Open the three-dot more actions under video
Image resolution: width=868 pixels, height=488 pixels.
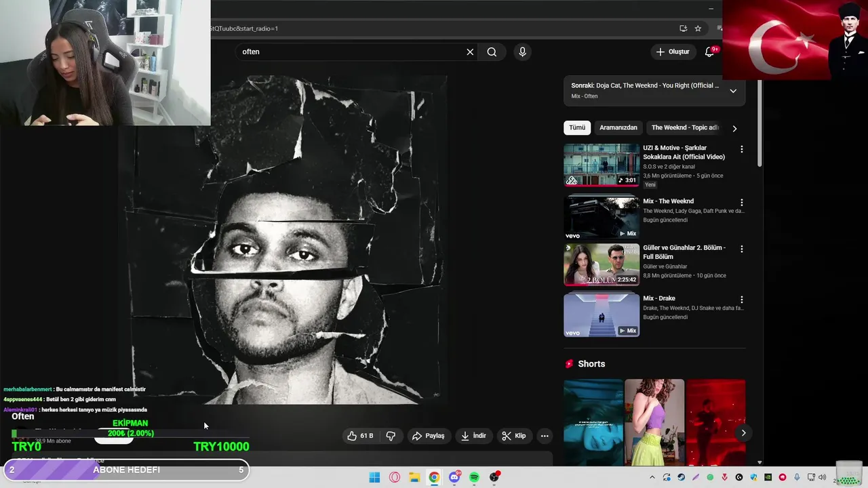coord(545,436)
